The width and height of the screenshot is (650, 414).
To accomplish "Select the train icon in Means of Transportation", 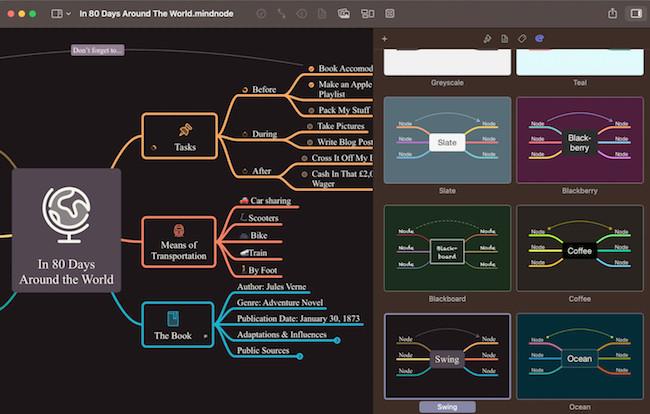I will (x=179, y=230).
